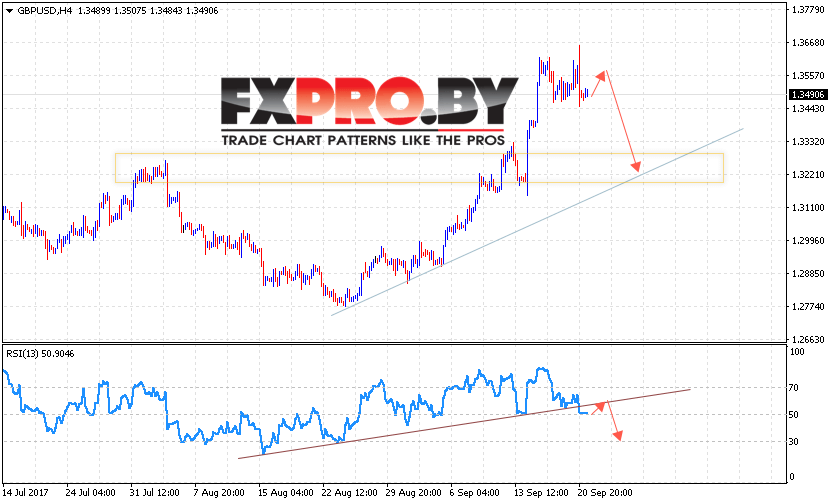Click time axis label 14 Jul 2017
The height and width of the screenshot is (504, 829).
coord(25,493)
